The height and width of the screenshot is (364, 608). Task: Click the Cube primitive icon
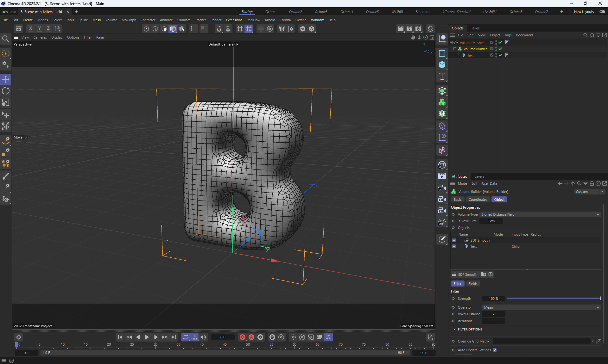coord(442,65)
